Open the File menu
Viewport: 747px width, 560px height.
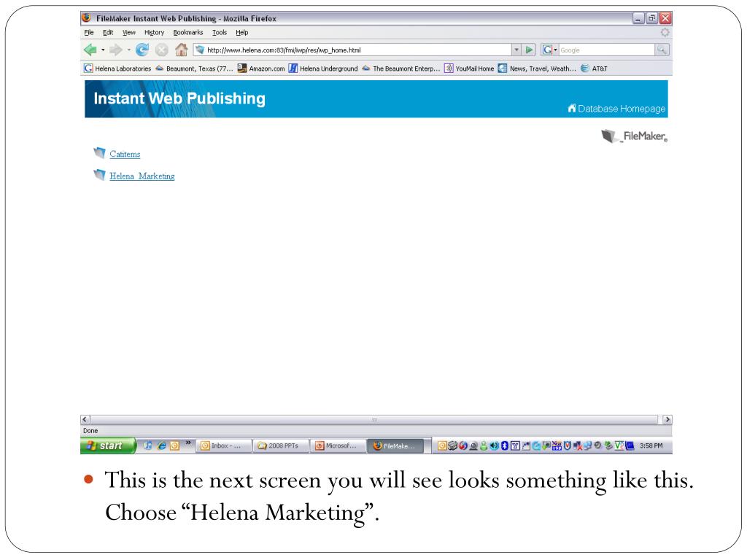pyautogui.click(x=89, y=32)
